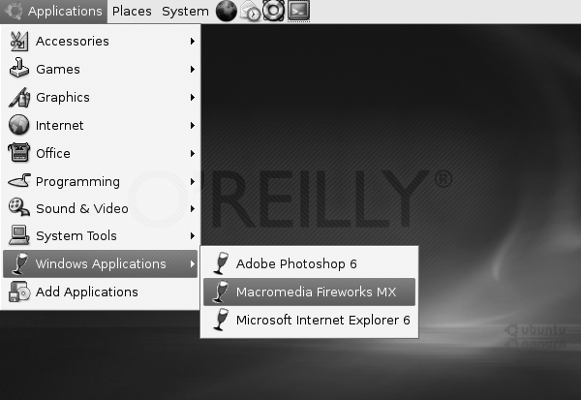581x400 pixels.
Task: Launch Adobe Photoshop 6
Action: pyautogui.click(x=309, y=264)
